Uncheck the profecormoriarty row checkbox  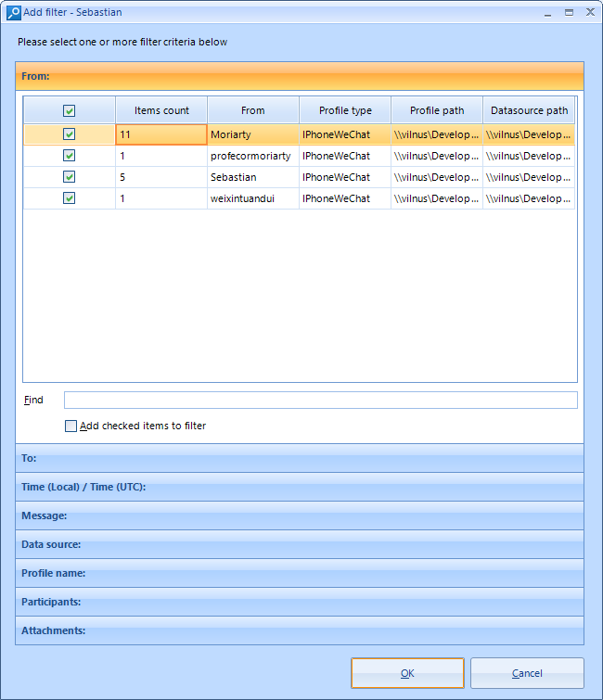coord(69,156)
